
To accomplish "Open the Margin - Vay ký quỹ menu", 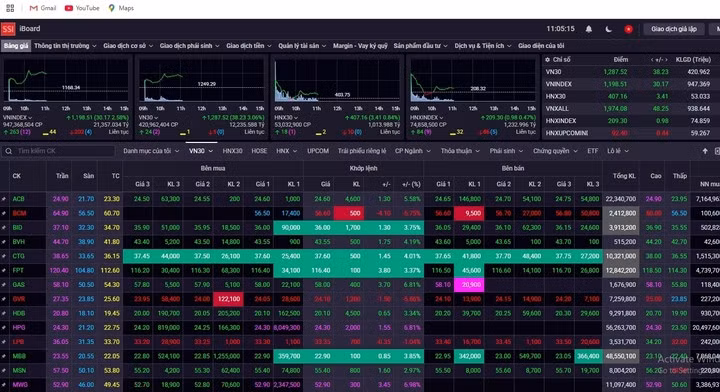I will click(360, 46).
